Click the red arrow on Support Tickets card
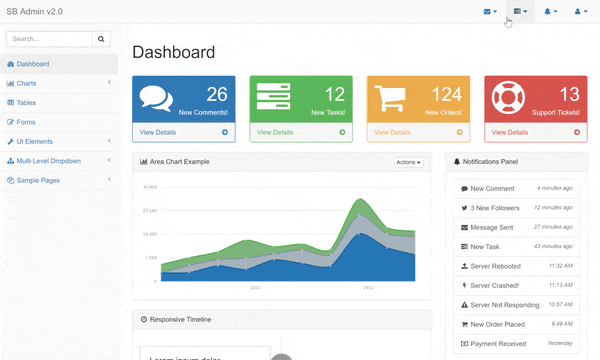The image size is (600, 360). coord(577,132)
